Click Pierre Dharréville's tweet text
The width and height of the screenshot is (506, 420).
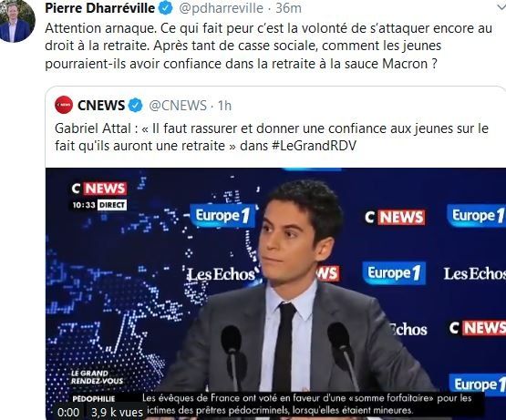268,46
